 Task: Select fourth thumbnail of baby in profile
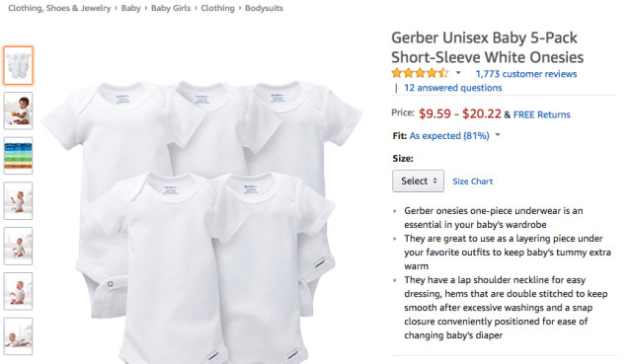tap(18, 201)
